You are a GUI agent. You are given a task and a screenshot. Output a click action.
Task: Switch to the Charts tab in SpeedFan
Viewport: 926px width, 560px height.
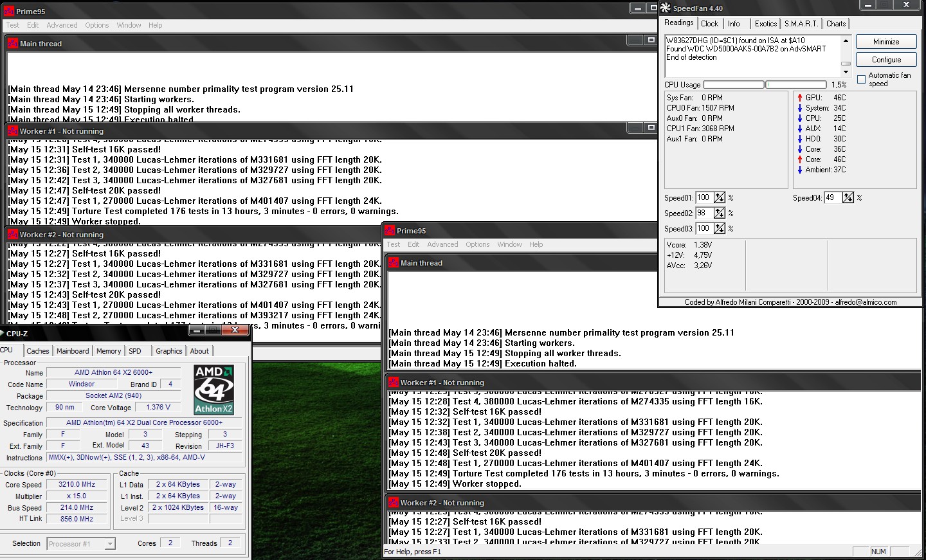[836, 24]
